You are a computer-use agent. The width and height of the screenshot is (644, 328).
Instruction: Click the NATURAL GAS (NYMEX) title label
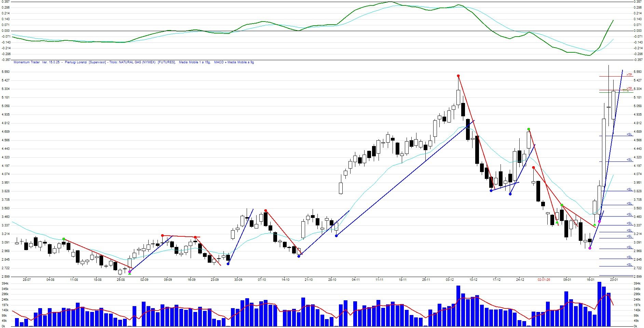coord(137,62)
